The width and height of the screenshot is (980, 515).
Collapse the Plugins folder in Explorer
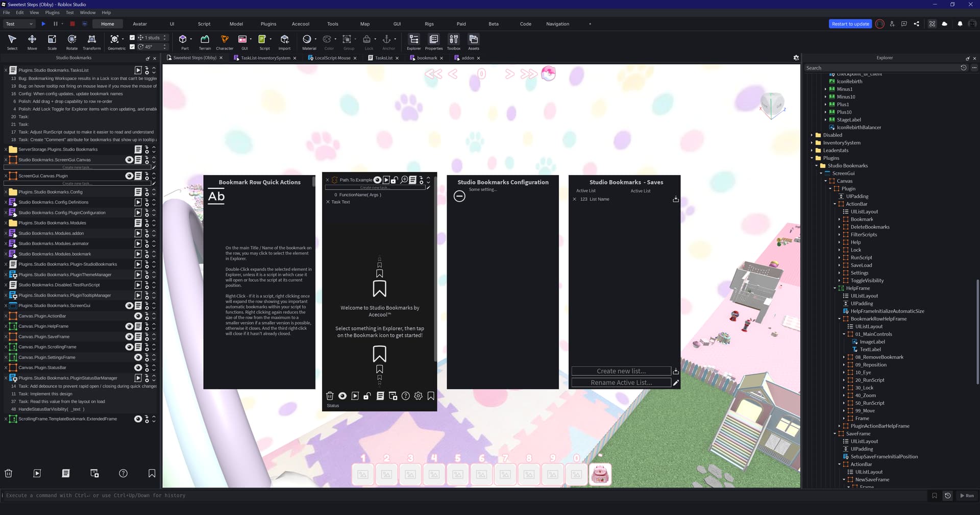click(x=812, y=158)
